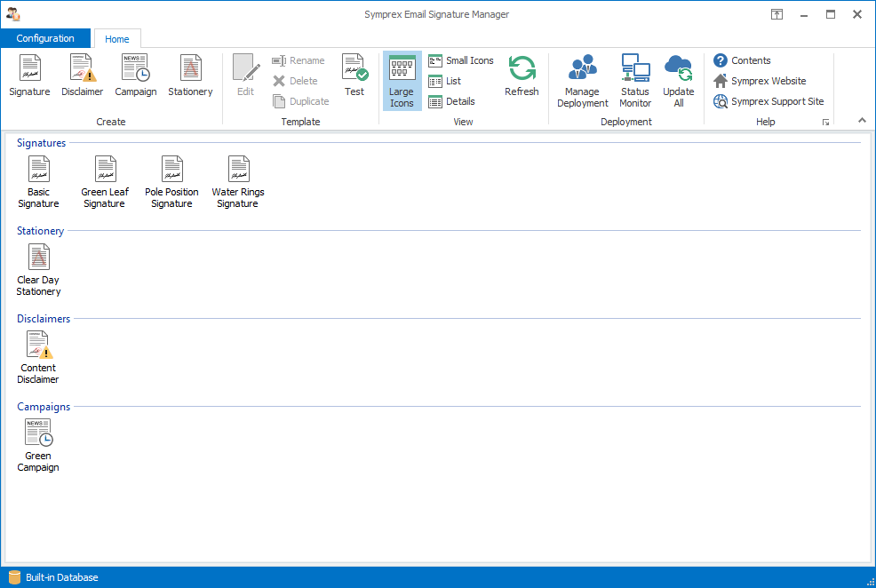Select the Home ribbon tab
876x588 pixels.
pos(116,38)
